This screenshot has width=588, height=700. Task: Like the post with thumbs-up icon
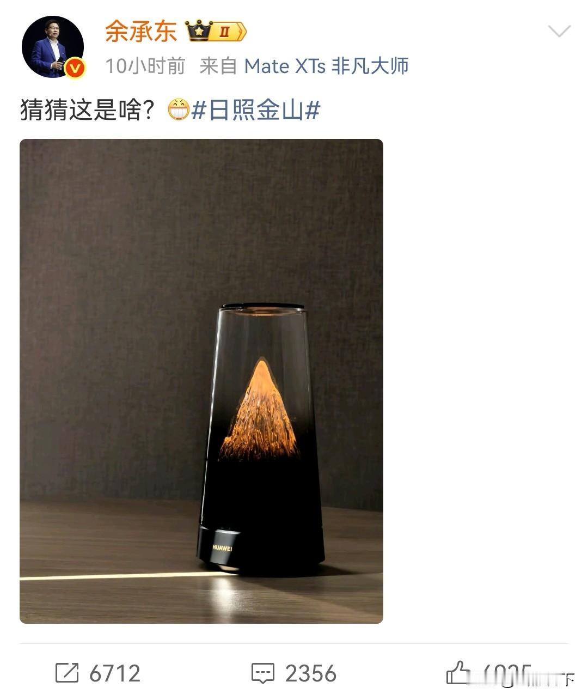coord(458,672)
